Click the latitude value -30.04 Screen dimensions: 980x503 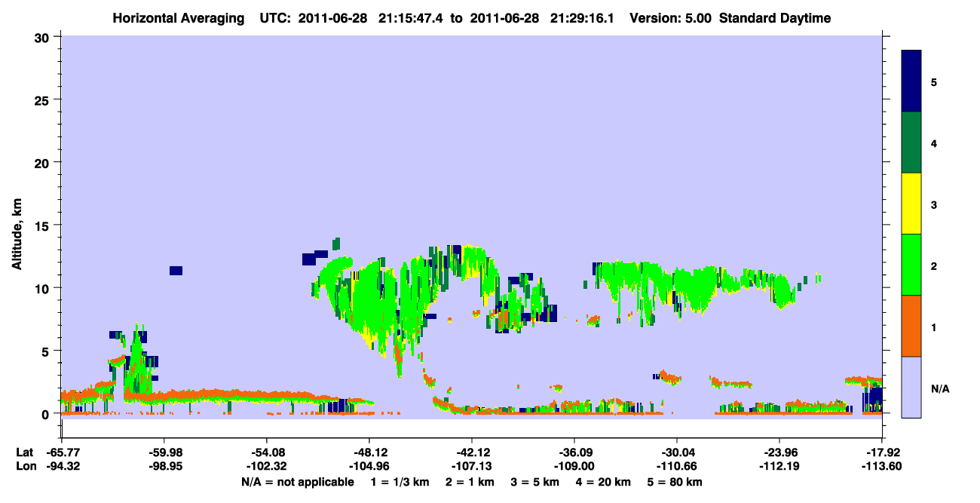677,452
